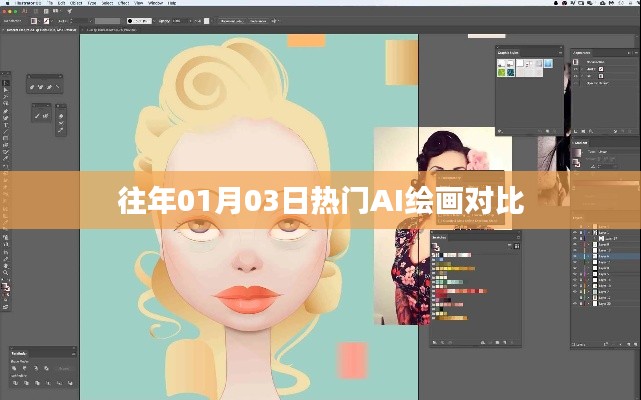This screenshot has width=641, height=400.
Task: Delete the selected item in Appearance panel
Action: [630, 131]
